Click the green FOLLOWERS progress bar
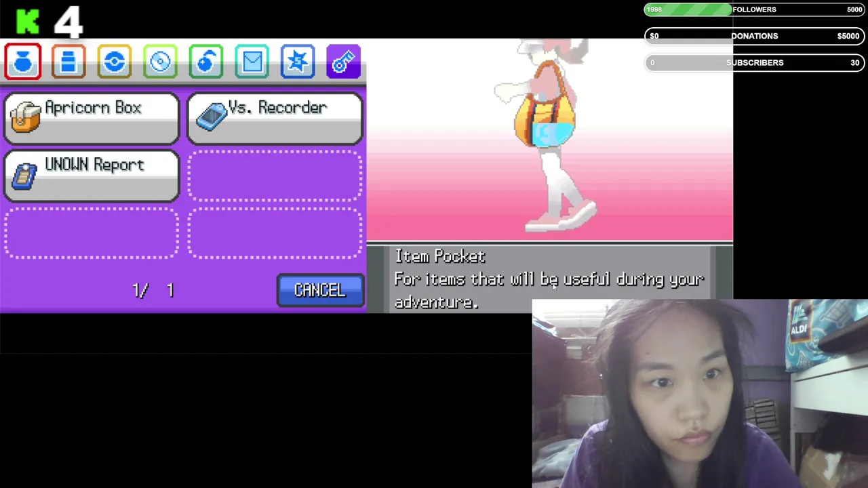This screenshot has height=488, width=868. 754,9
